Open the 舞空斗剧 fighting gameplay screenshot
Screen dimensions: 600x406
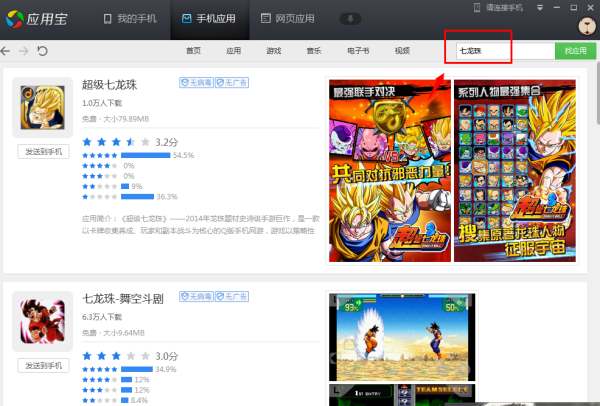tap(402, 337)
